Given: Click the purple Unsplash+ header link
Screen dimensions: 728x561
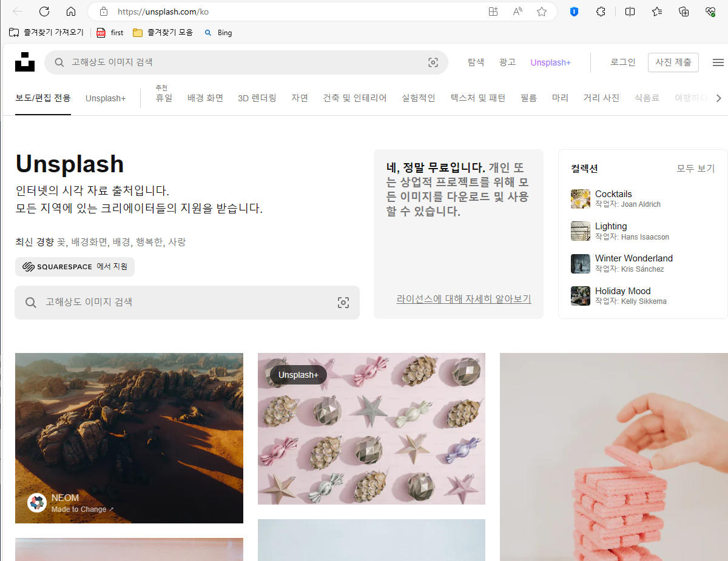Looking at the screenshot, I should (x=551, y=62).
